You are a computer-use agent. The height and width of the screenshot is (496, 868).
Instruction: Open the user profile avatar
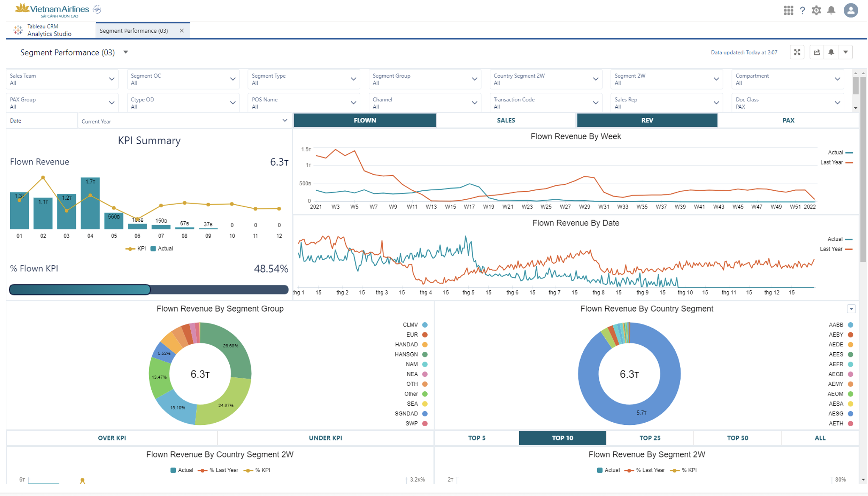pos(851,10)
